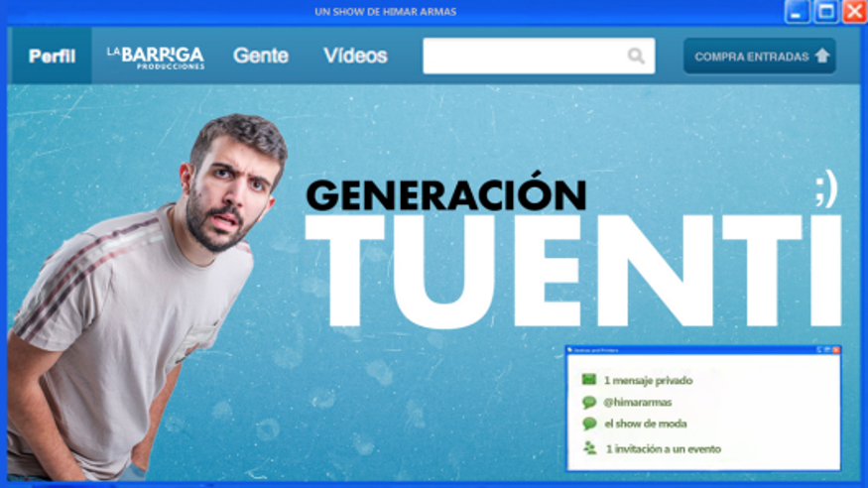Click the green people invitation icon
The image size is (868, 488).
(x=589, y=448)
